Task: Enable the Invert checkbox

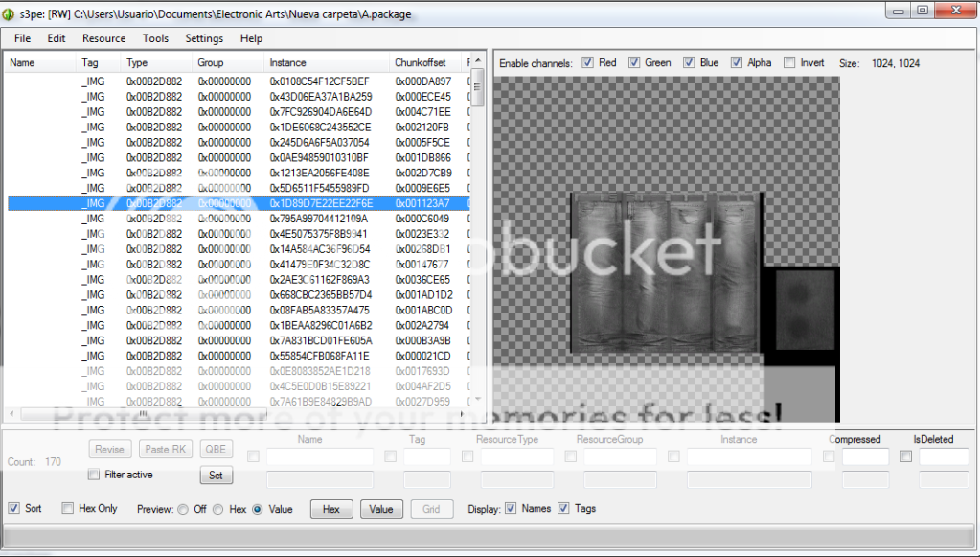Action: tap(789, 63)
